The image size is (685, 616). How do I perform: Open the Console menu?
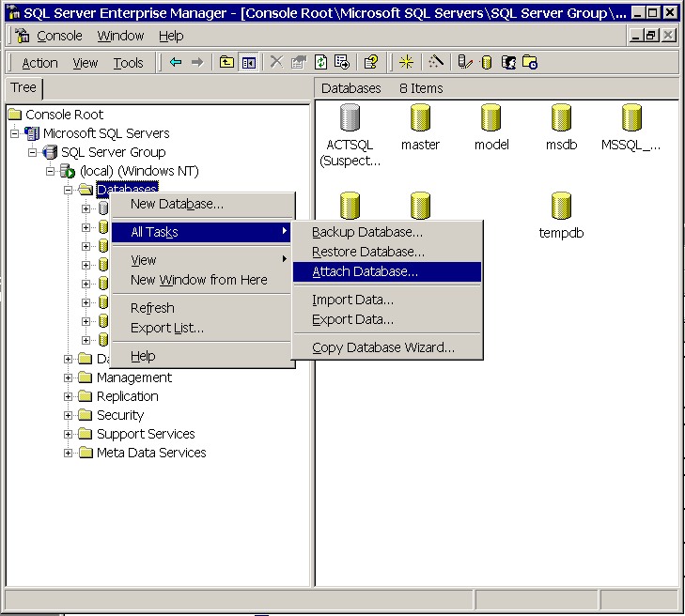(x=59, y=36)
